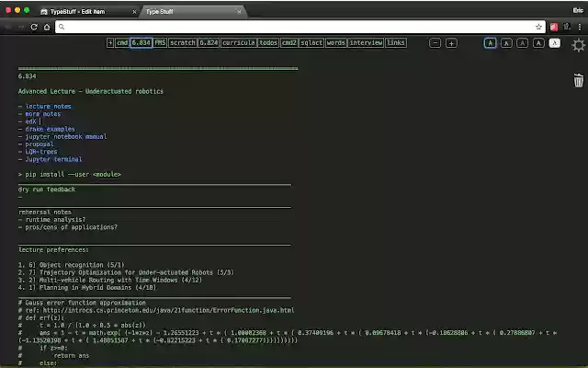This screenshot has height=368, width=588.
Task: Click the search magnifier in address bar
Action: (62, 27)
